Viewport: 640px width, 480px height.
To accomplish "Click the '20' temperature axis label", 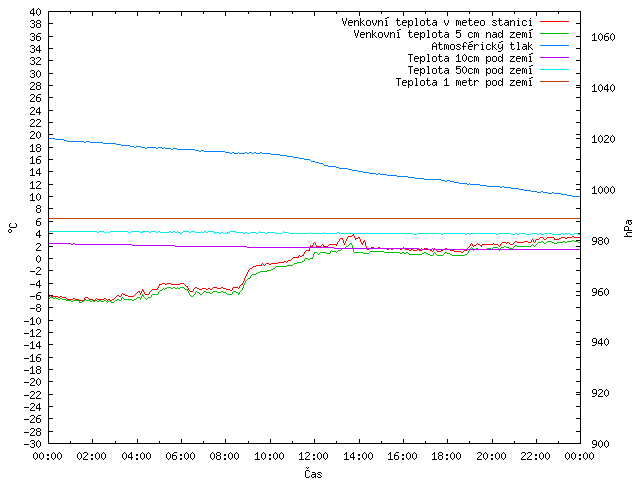I will [x=36, y=135].
